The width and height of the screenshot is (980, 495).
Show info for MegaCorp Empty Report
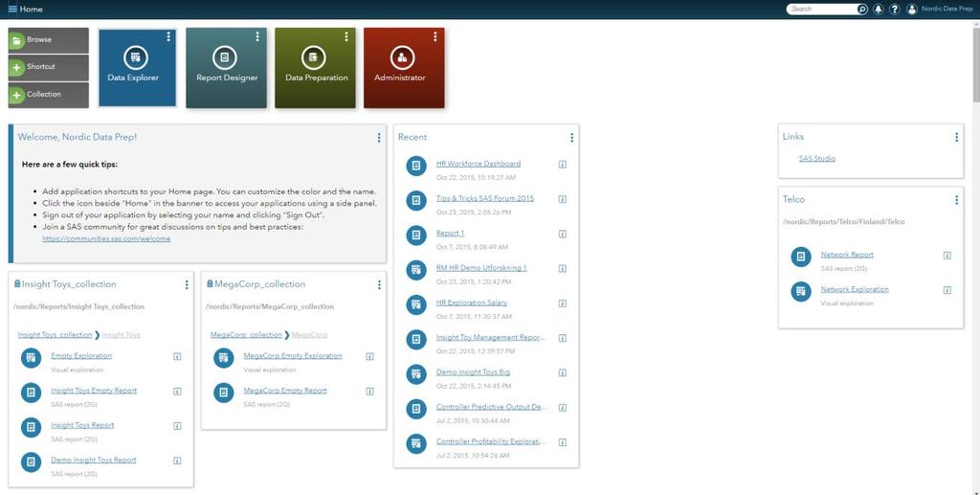369,392
